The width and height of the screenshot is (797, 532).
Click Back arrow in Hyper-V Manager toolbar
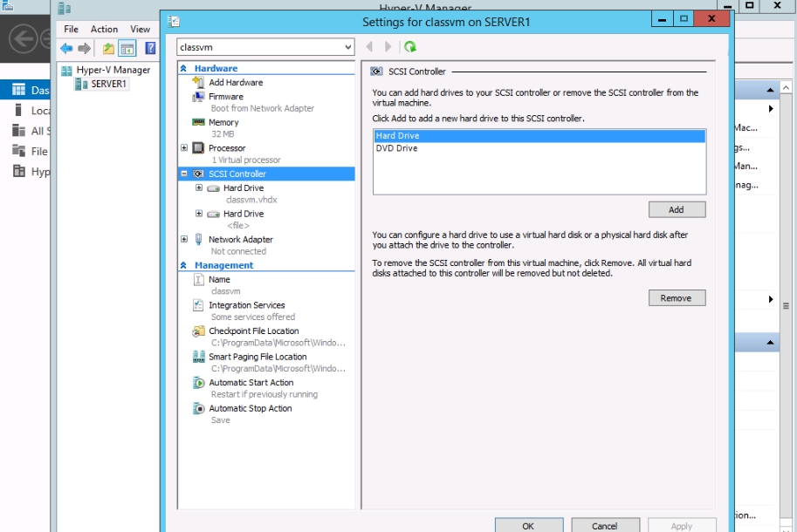click(66, 48)
